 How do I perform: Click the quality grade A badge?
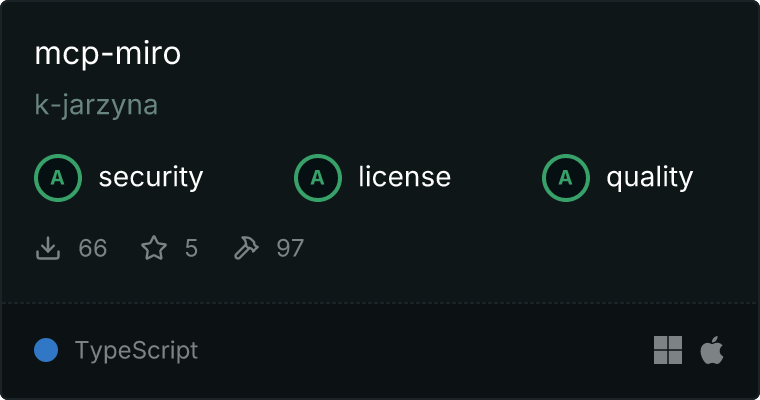click(566, 178)
